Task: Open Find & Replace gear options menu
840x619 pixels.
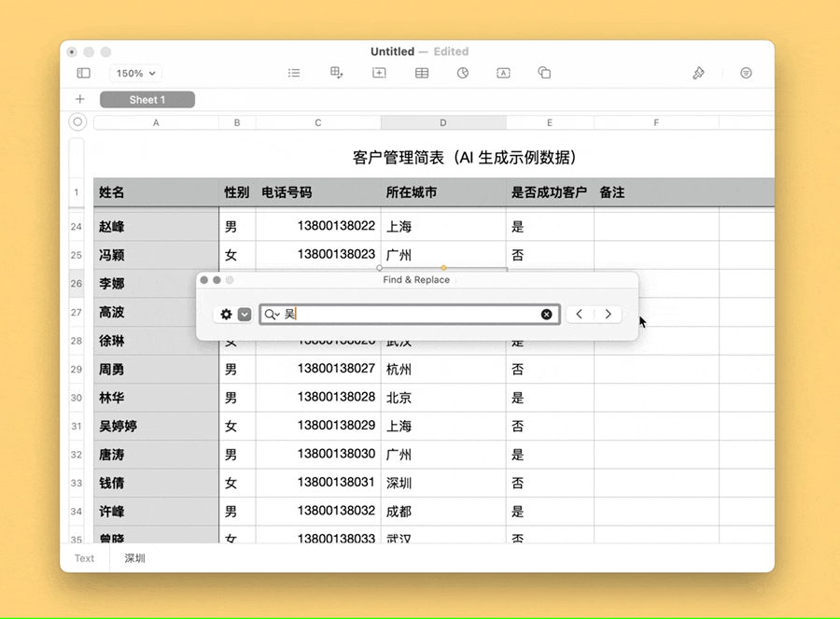Action: point(226,315)
